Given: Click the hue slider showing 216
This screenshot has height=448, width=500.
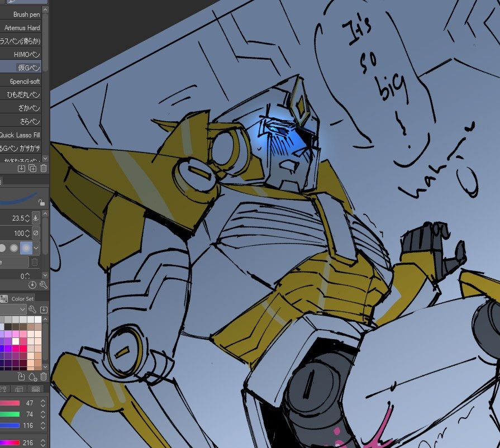Looking at the screenshot, I should click(10, 442).
